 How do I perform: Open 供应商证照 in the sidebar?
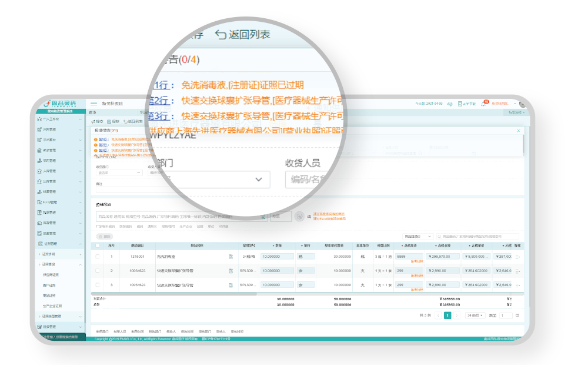point(51,275)
